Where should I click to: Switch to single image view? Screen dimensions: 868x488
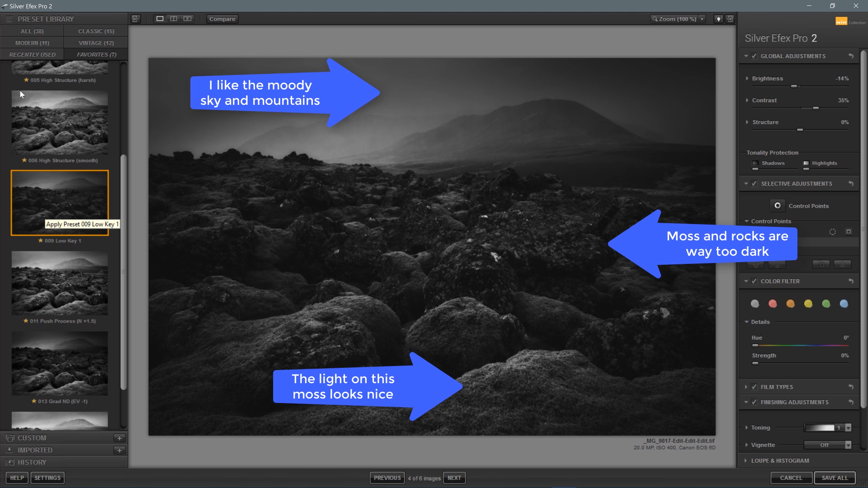pos(160,19)
